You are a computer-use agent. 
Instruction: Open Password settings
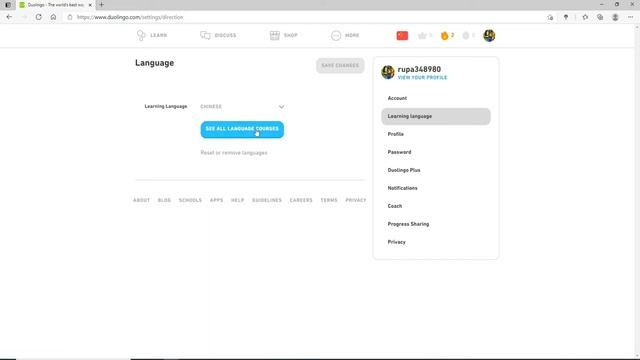pyautogui.click(x=436, y=152)
